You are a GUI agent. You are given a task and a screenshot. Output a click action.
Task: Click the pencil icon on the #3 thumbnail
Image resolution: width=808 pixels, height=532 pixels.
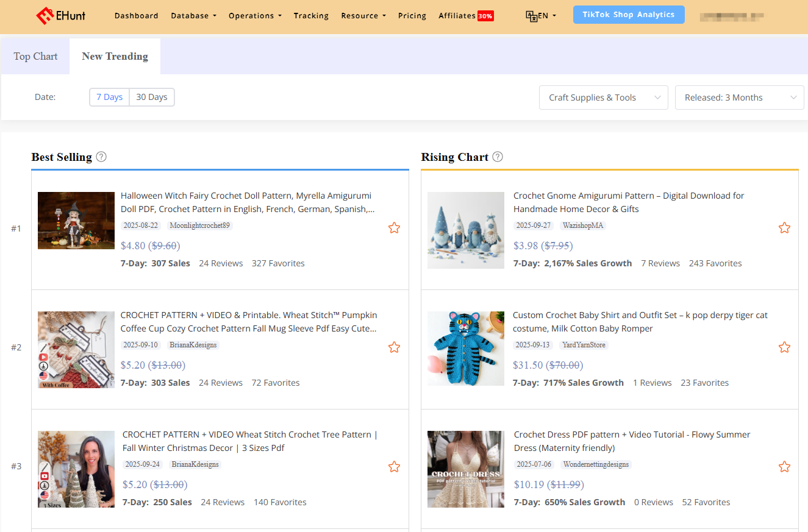click(x=45, y=467)
